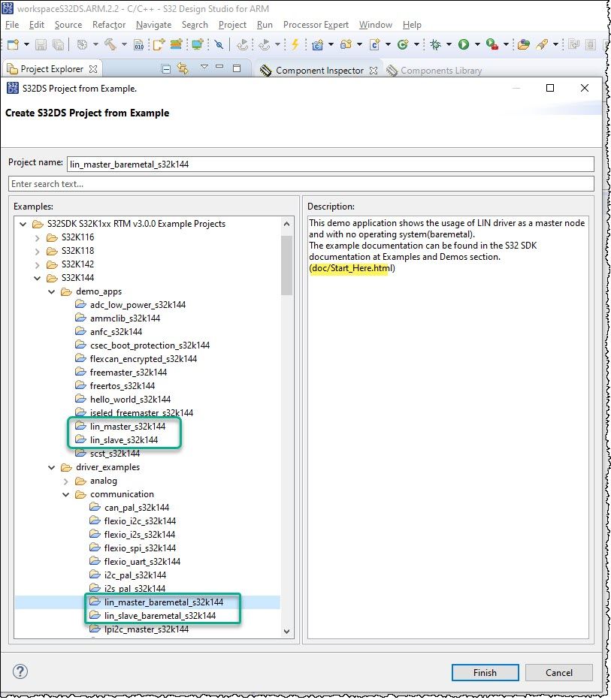Click the Finish button
This screenshot has width=611, height=700.
tap(485, 672)
